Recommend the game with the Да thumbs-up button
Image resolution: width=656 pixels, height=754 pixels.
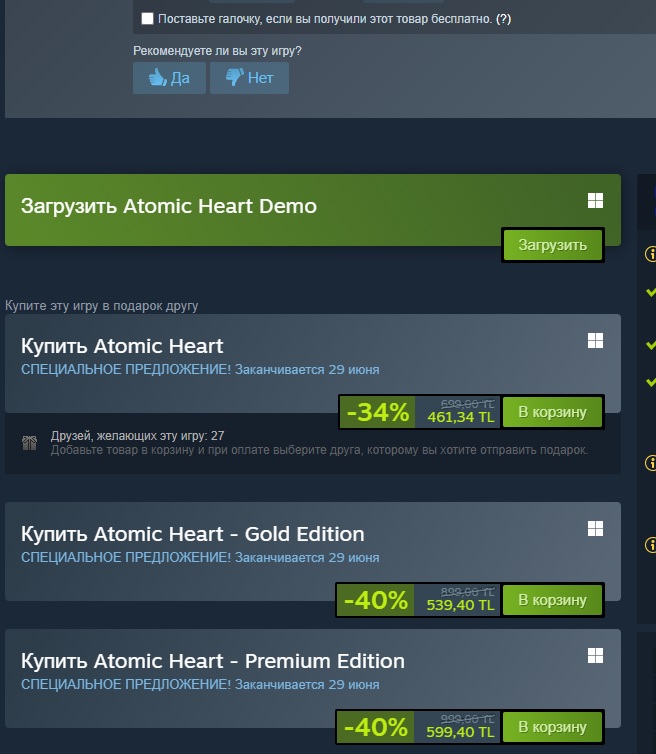click(x=169, y=78)
